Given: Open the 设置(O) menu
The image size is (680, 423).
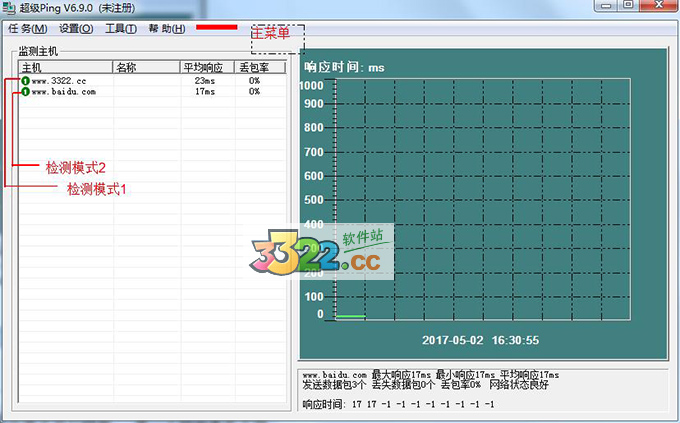Looking at the screenshot, I should click(x=75, y=29).
